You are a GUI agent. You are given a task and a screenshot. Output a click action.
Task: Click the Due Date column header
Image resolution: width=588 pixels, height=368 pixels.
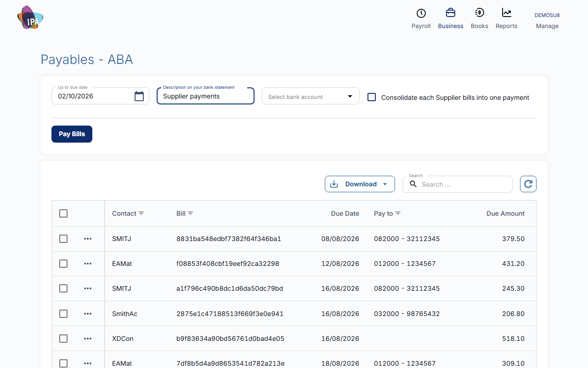[345, 213]
